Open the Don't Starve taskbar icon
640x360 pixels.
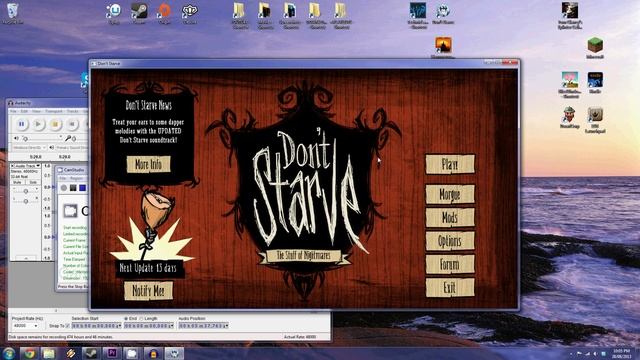(x=174, y=353)
